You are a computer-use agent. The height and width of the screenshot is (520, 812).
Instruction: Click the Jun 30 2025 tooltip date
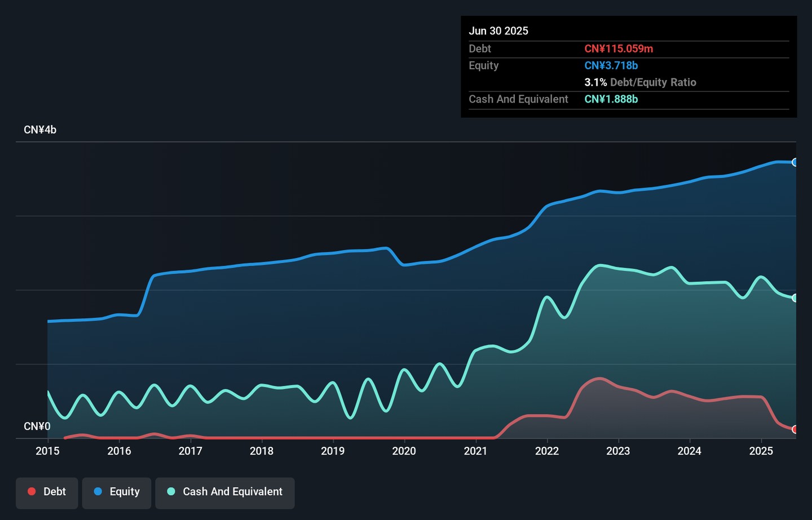[x=498, y=31]
